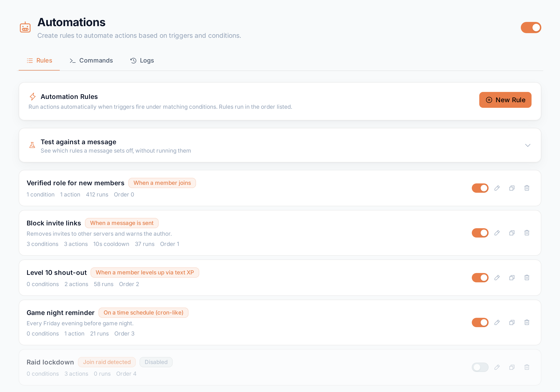Viewport: 560px width, 392px height.
Task: Click the '10s cooldown' value
Action: [x=111, y=244]
